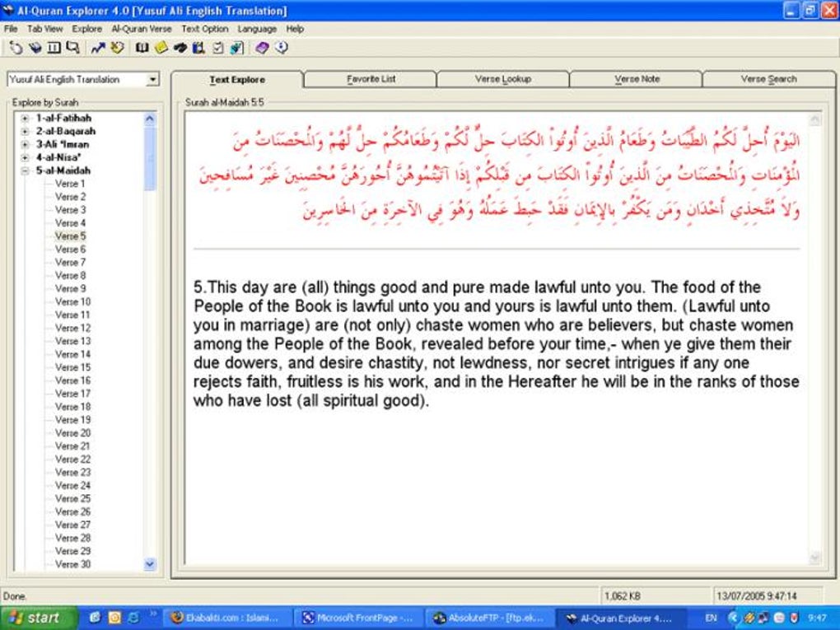Expand the 2-al-Baqarah surah node
This screenshot has height=630, width=840.
click(x=25, y=131)
